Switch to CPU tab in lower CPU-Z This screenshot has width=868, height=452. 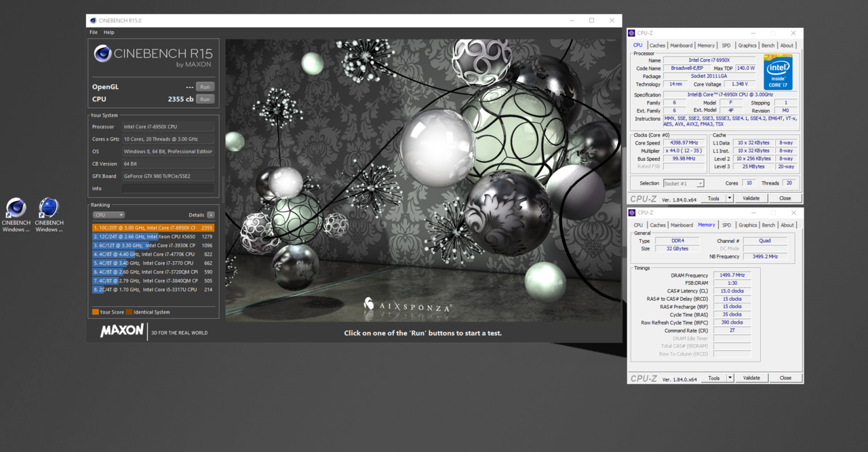coord(638,225)
